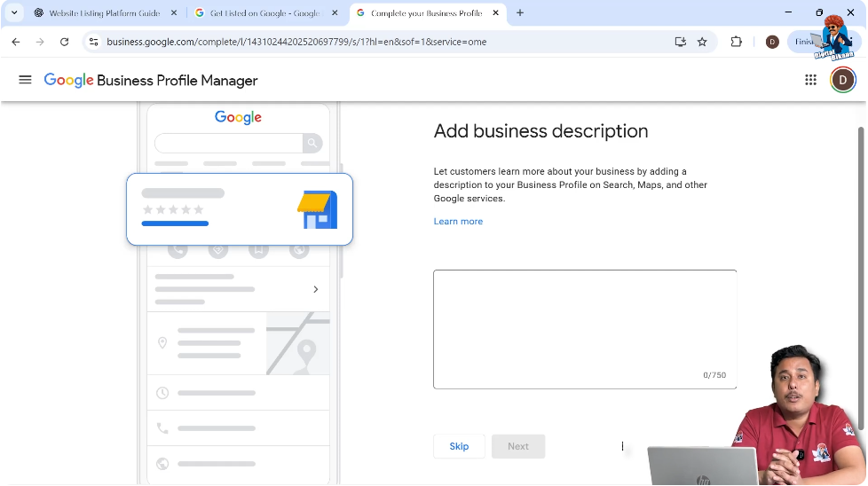Close the Website Listing Platform Guide tab
Viewport: 868px width, 486px height.
[x=174, y=12]
